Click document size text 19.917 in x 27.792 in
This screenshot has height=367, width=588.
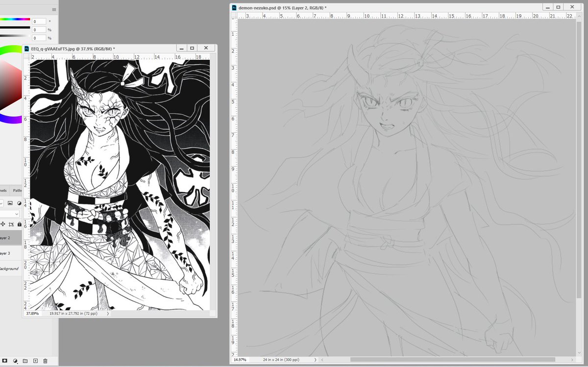(x=73, y=313)
